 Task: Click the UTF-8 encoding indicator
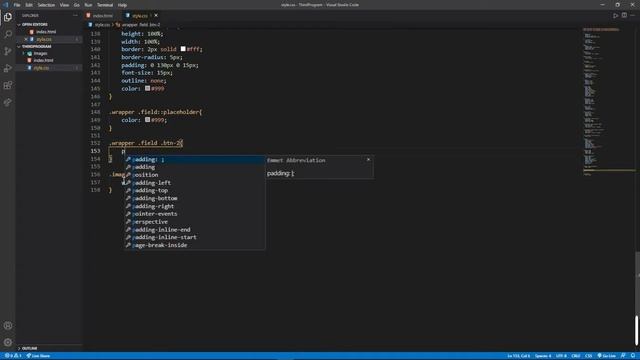click(561, 356)
